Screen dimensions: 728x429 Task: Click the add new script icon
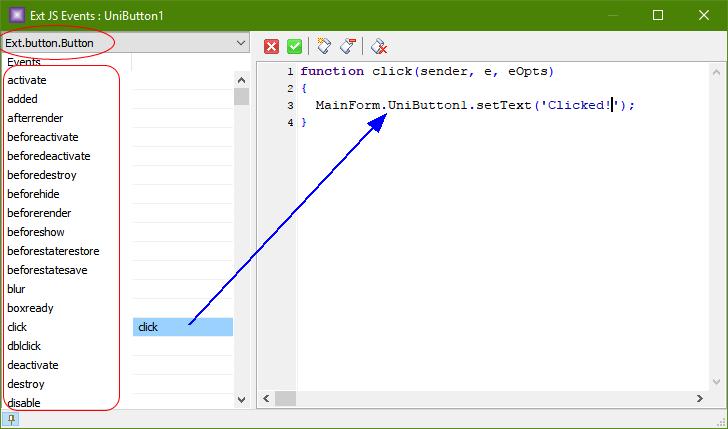[x=324, y=46]
